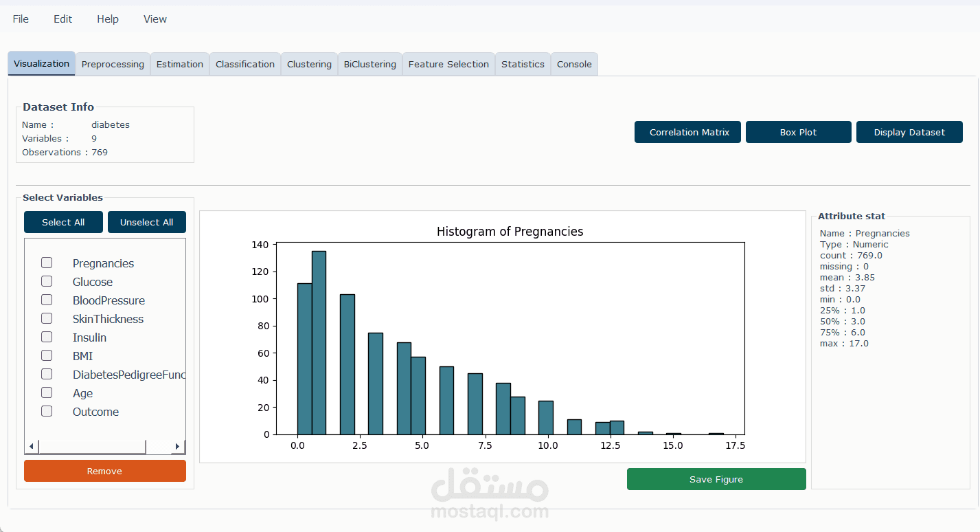The image size is (980, 532).
Task: Click the Histogram of Pregnancies title
Action: tap(510, 232)
